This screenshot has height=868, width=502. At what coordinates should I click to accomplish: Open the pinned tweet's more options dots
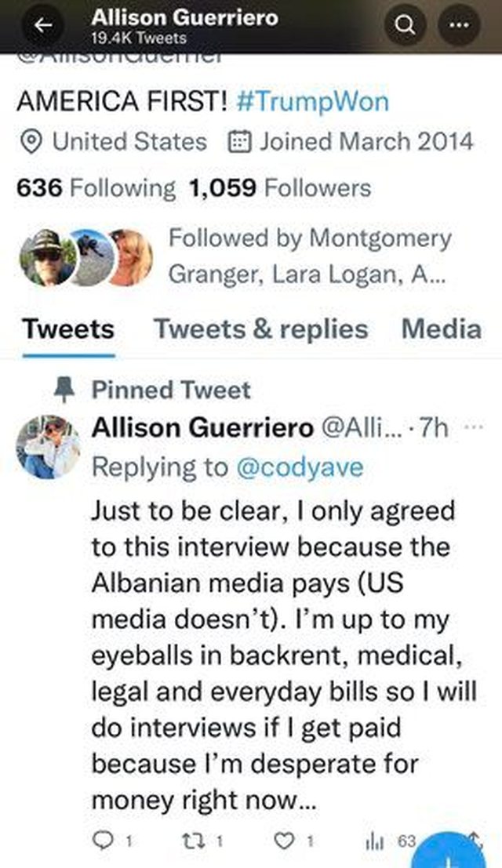point(474,427)
